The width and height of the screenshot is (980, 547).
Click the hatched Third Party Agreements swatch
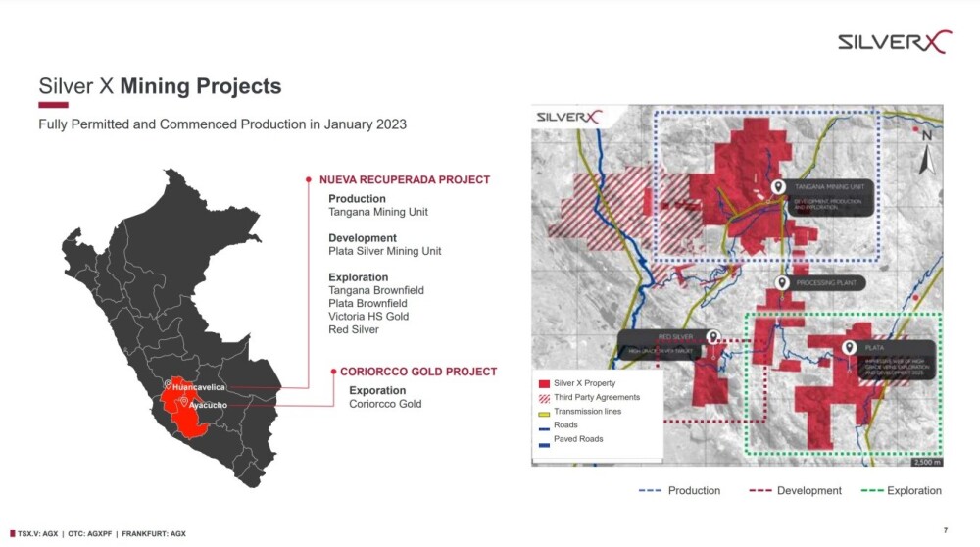544,398
